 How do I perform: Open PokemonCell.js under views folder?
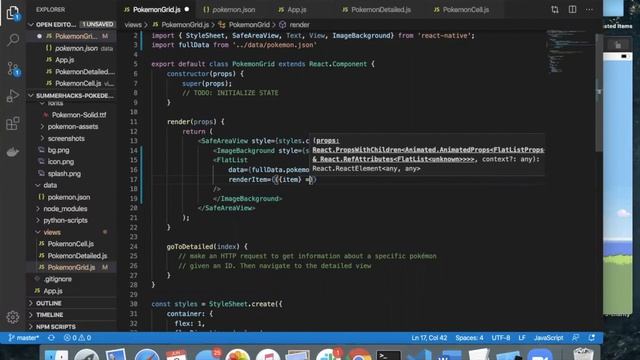pyautogui.click(x=70, y=244)
